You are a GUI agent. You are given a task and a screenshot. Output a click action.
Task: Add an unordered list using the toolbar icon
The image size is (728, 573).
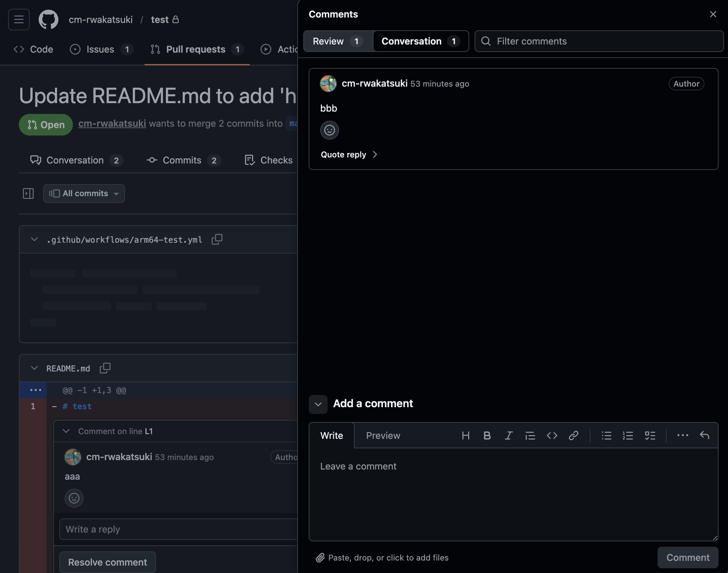click(606, 435)
